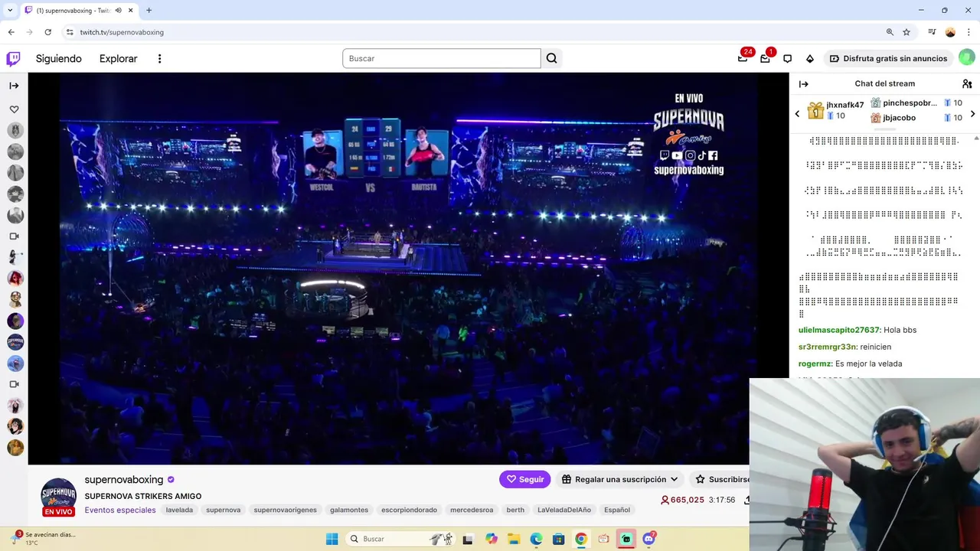Open the three-dot More menu beside Explorar
The image size is (980, 551).
point(159,59)
